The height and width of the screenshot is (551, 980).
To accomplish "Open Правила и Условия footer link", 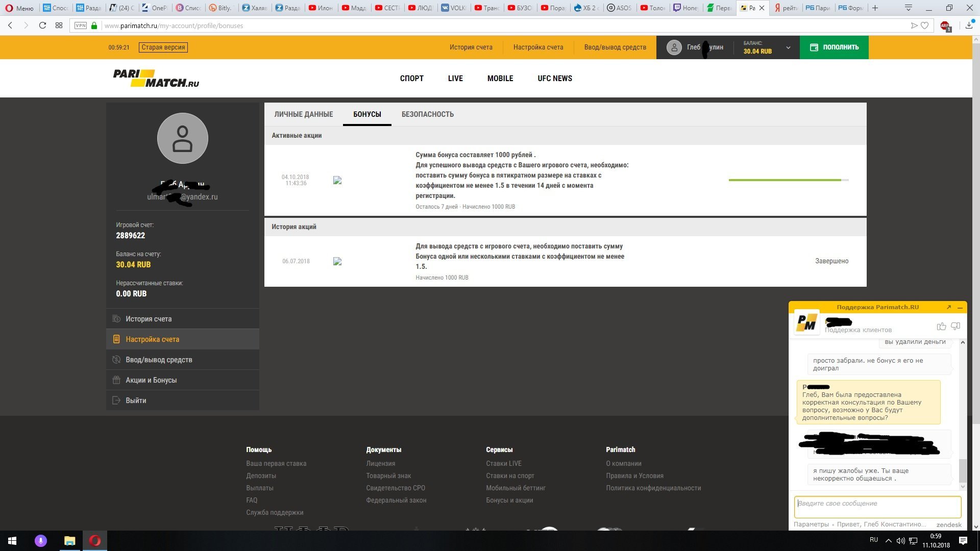I will click(x=634, y=476).
